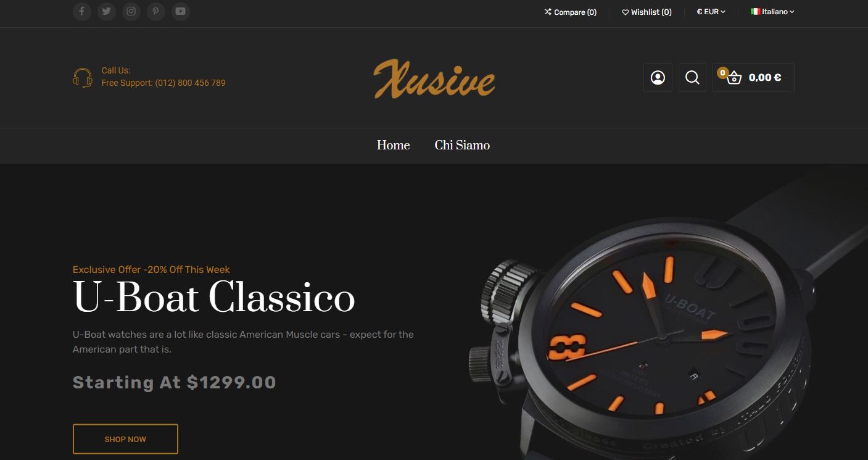
Task: Click the Xusive logo
Action: (434, 78)
